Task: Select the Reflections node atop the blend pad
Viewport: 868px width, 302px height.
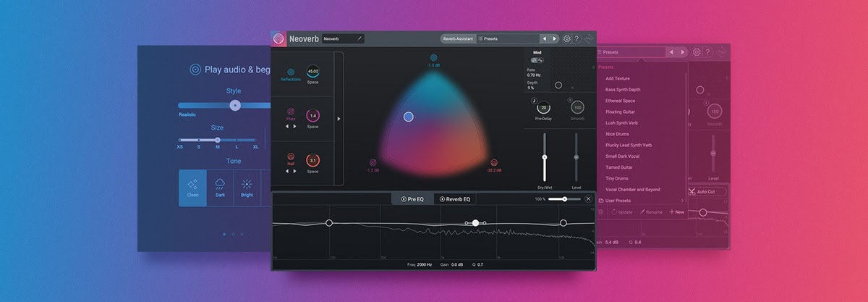Action: (433, 57)
